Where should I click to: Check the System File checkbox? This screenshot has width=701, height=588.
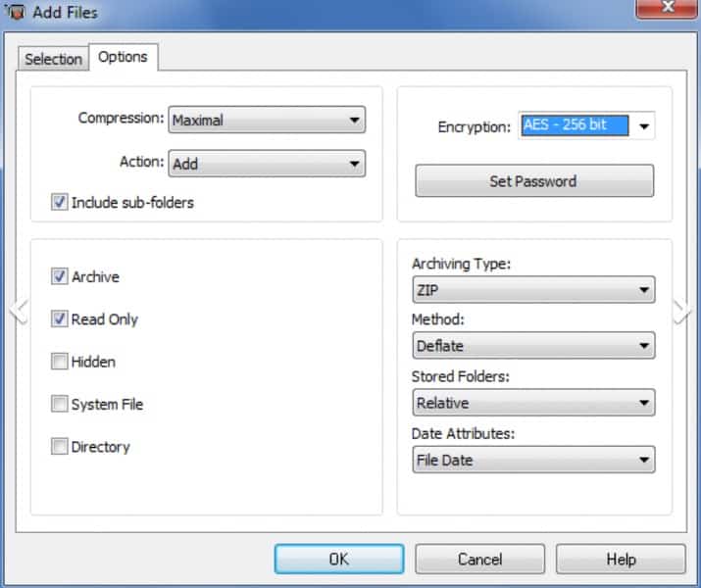[60, 404]
